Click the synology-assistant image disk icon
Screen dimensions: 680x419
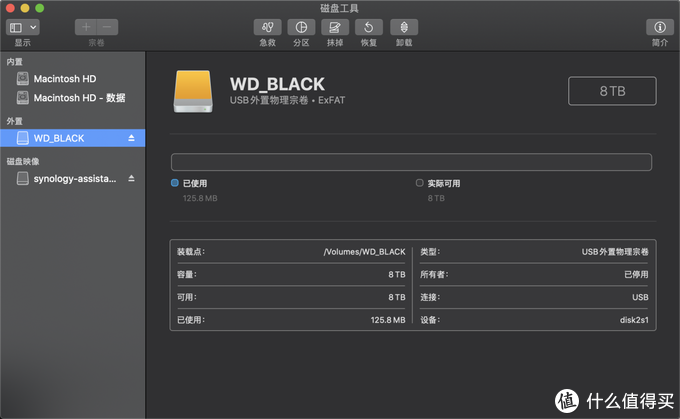coord(23,178)
